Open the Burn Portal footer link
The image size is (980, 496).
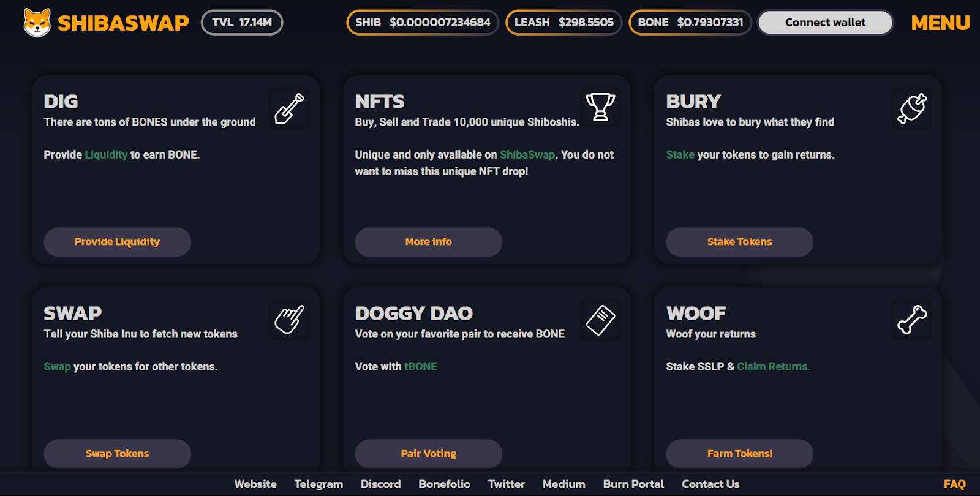click(x=633, y=484)
